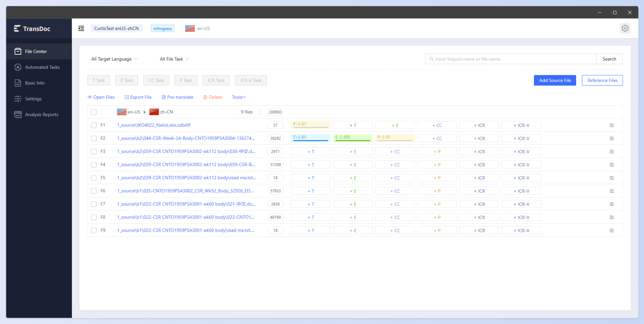
Task: Collapse the en-US to zh-CN group arrow
Action: tap(145, 112)
